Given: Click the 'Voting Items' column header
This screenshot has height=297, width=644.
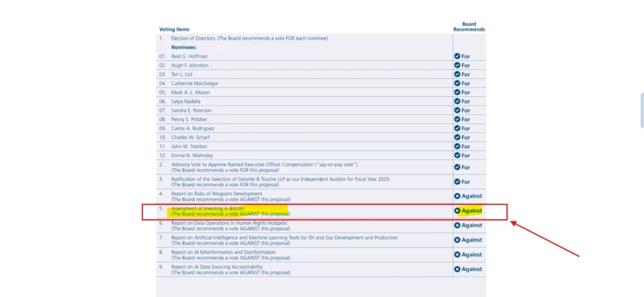Looking at the screenshot, I should [x=174, y=30].
